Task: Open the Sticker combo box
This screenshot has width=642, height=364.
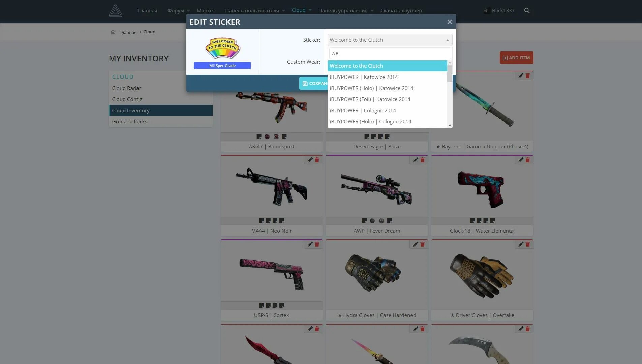Action: [x=390, y=40]
